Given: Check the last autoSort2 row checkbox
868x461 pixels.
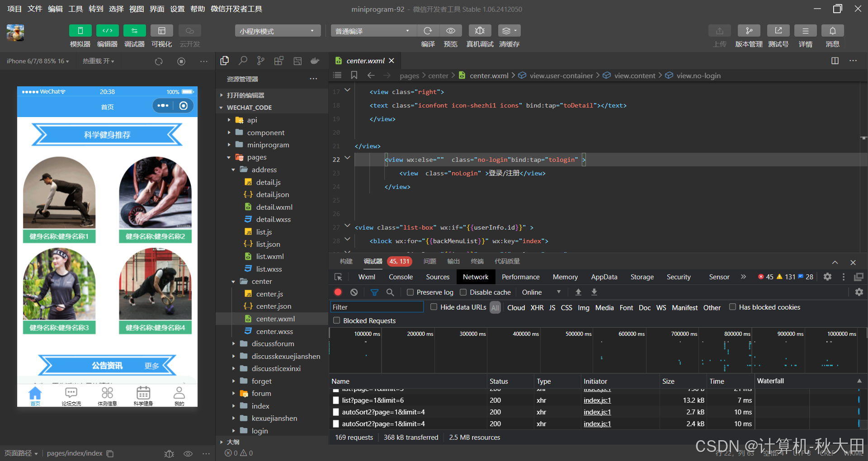Looking at the screenshot, I should pos(335,424).
